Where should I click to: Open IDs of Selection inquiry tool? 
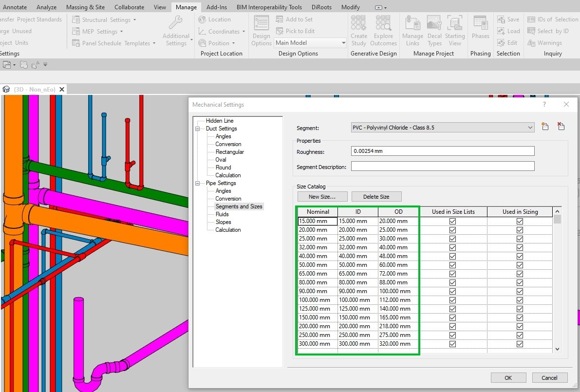tap(553, 19)
